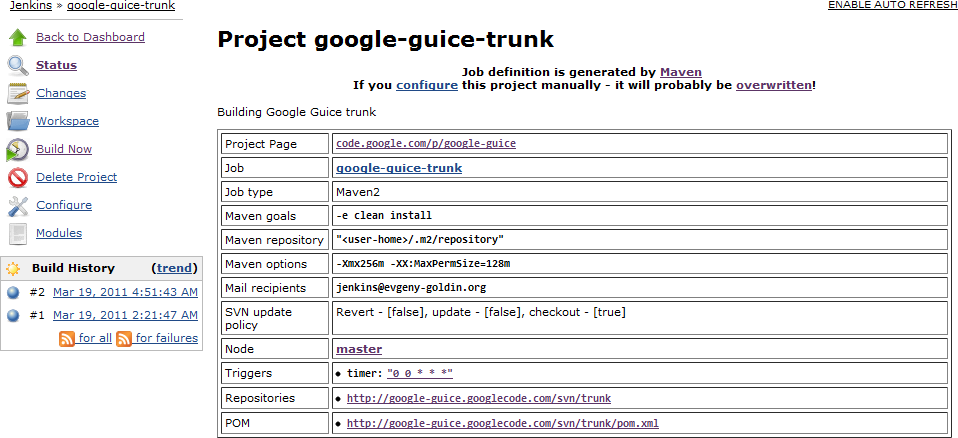Click the 'Mail recipients' label cell
This screenshot has height=438, width=958.
pos(274,288)
